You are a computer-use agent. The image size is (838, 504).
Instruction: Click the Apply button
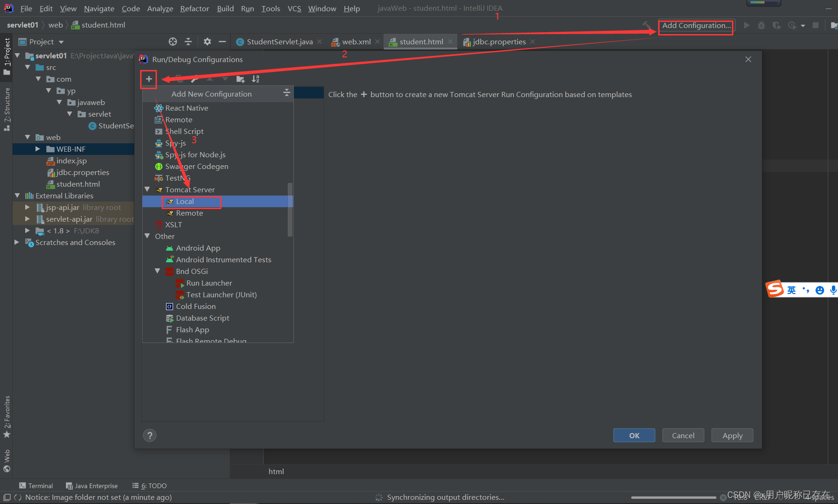pyautogui.click(x=732, y=435)
